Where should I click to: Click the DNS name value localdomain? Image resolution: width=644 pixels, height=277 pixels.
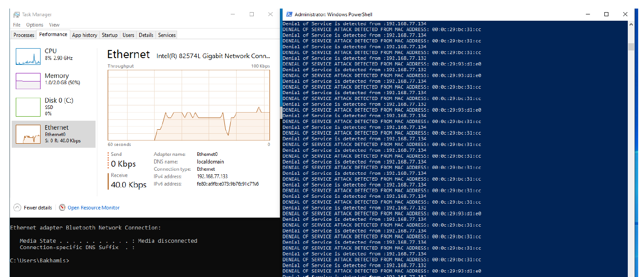click(x=210, y=162)
